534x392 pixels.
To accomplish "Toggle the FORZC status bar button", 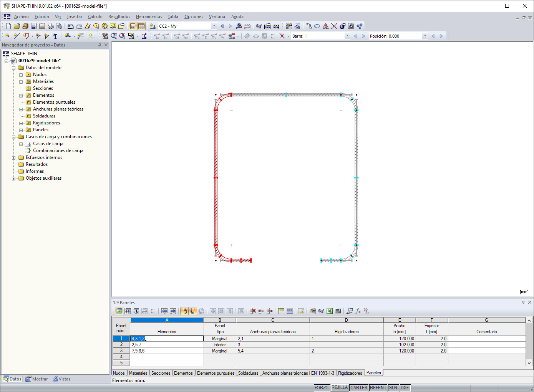I will tap(322, 388).
